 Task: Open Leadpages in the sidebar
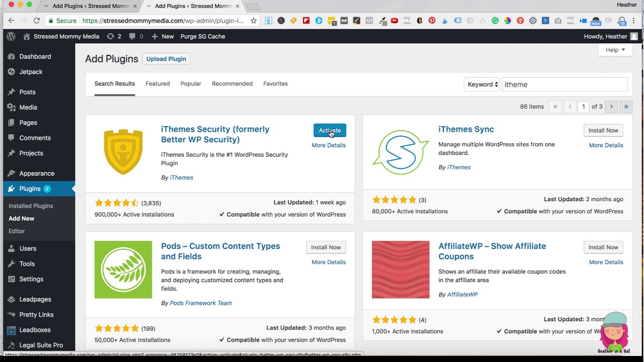(x=35, y=299)
